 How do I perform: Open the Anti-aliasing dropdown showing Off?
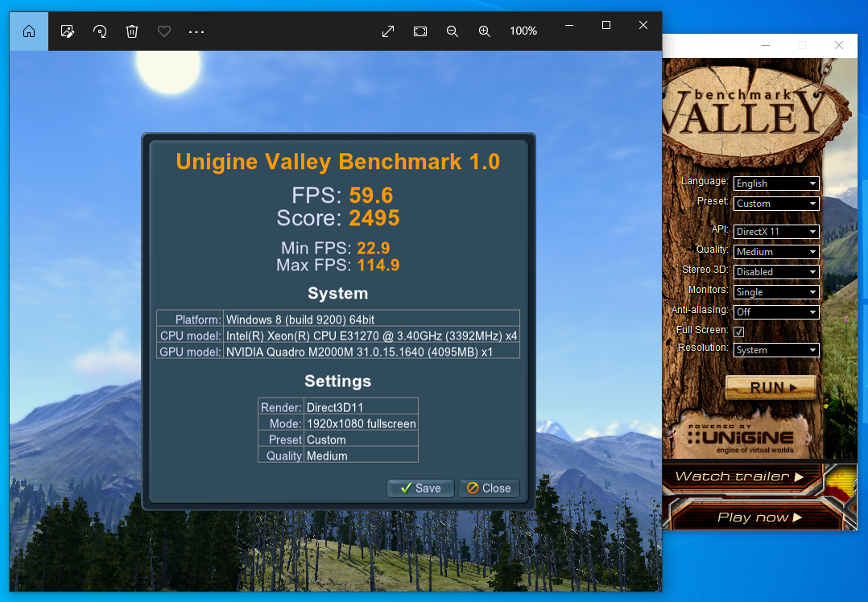click(x=776, y=312)
